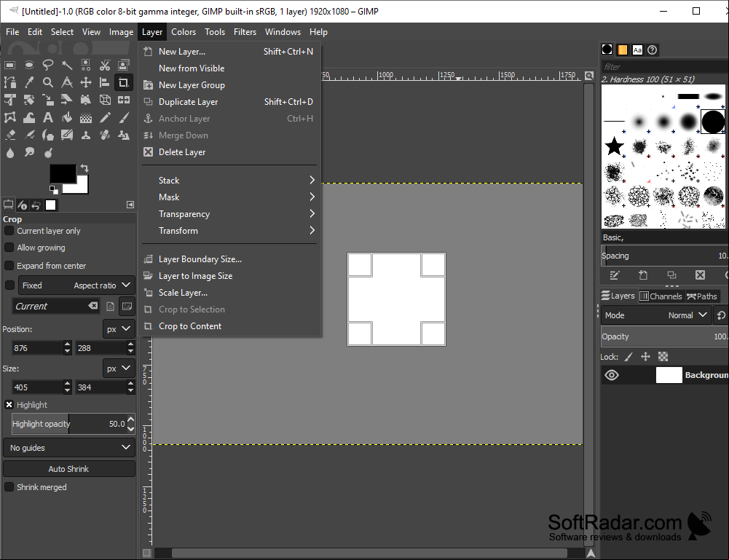Pick the Eraser tool
Viewport: 729px width, 560px height.
pyautogui.click(x=9, y=135)
